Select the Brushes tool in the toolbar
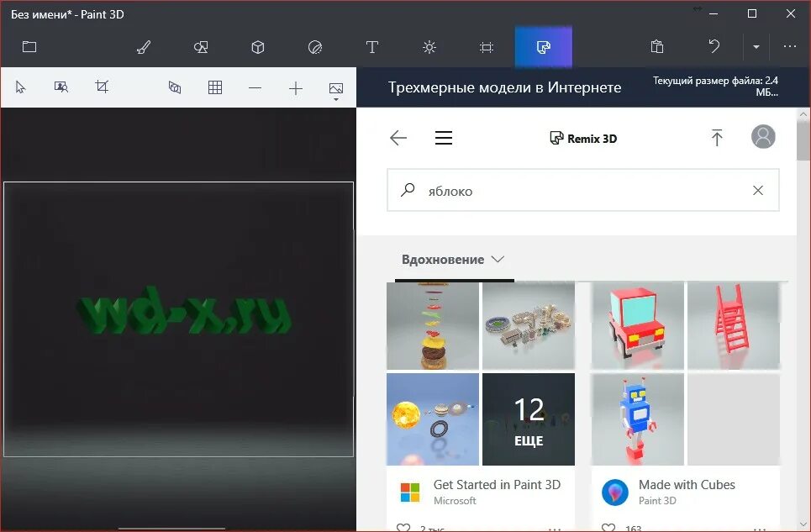811x532 pixels. (143, 47)
